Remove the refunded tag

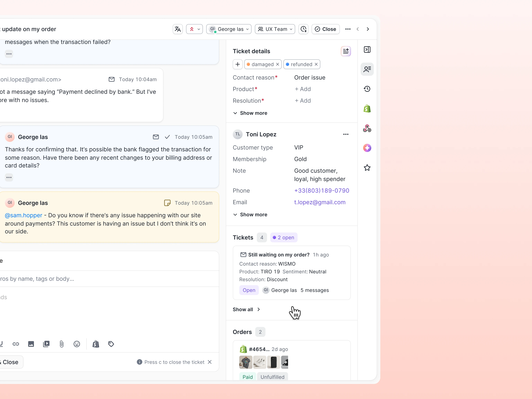coord(316,64)
